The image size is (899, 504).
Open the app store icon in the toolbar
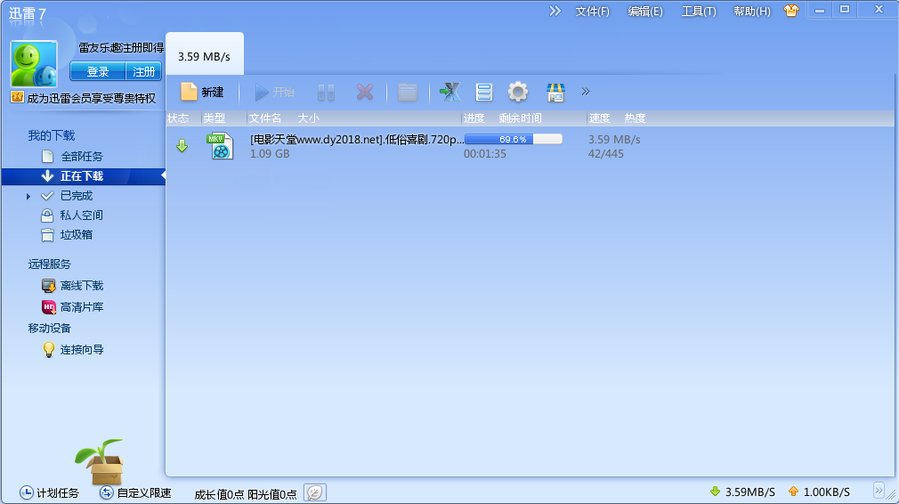point(556,92)
